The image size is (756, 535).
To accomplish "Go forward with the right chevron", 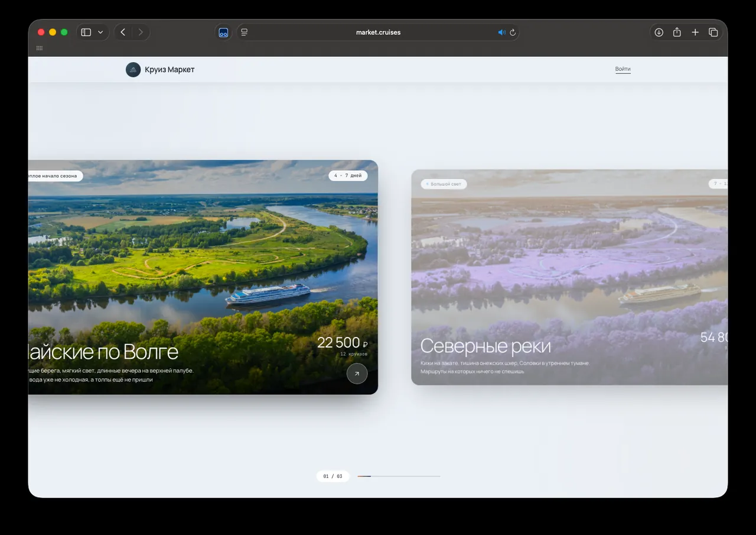I will tap(141, 33).
